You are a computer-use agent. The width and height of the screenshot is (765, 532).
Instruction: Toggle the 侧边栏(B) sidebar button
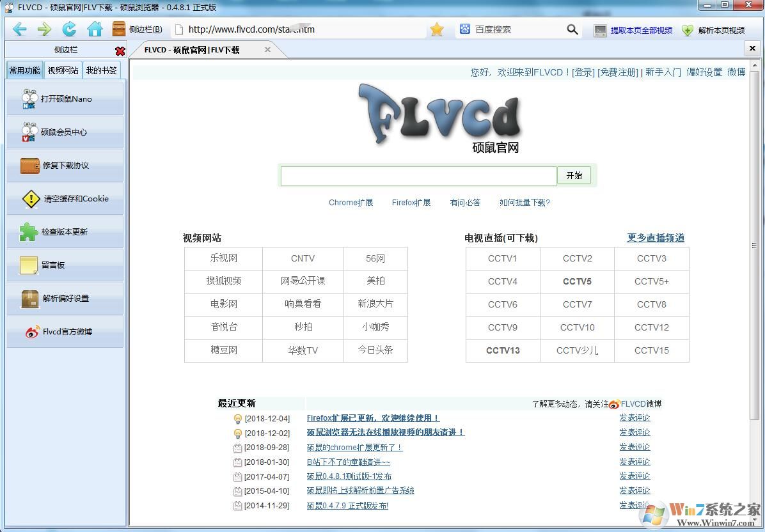[138, 29]
